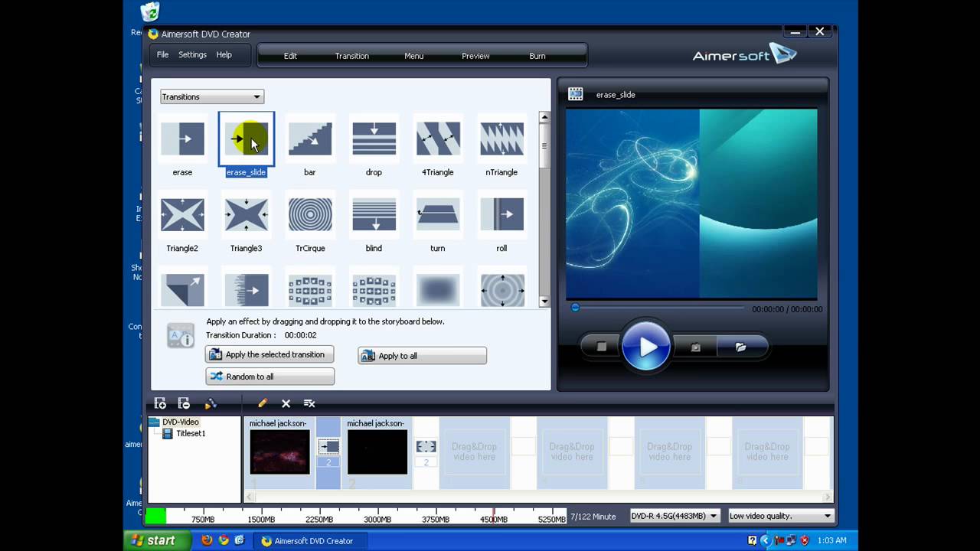
Task: Open the Low video quality dropdown
Action: click(780, 516)
